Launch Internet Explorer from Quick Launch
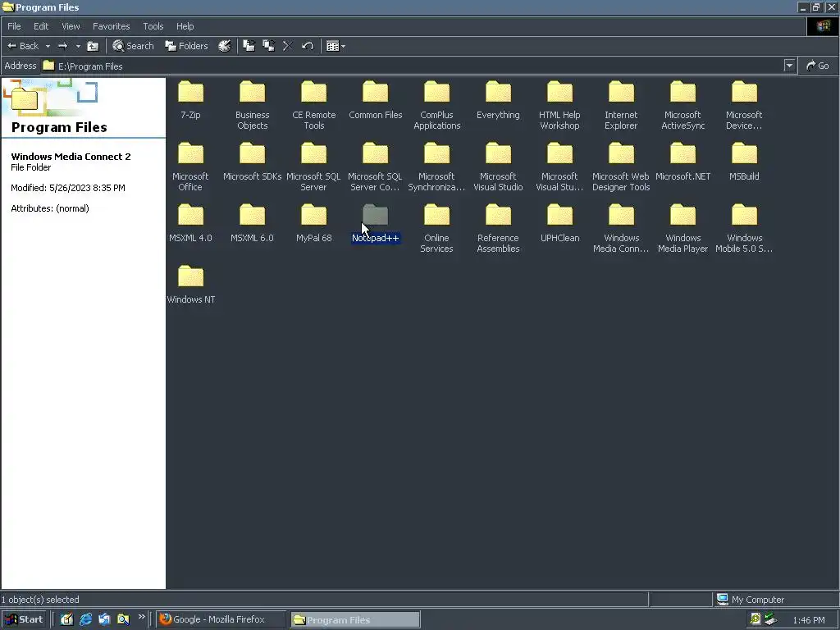 pyautogui.click(x=85, y=620)
